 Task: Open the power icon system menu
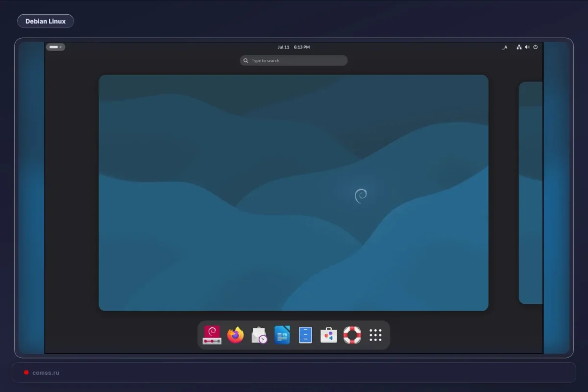pyautogui.click(x=536, y=47)
